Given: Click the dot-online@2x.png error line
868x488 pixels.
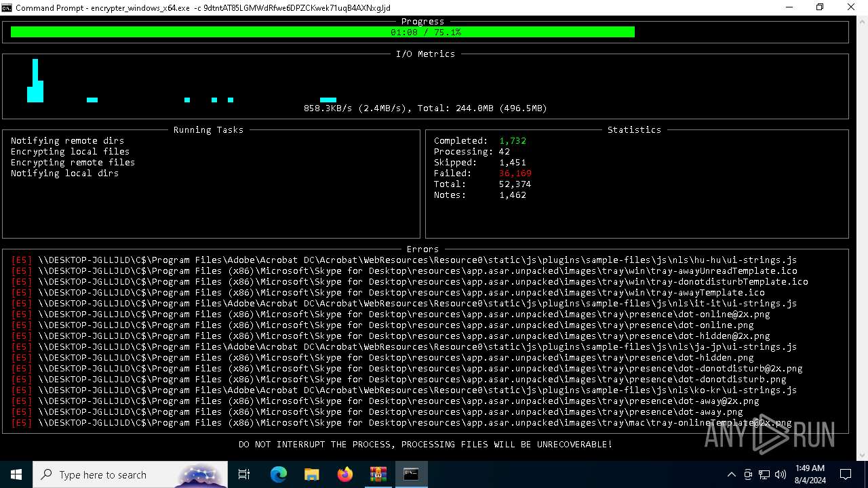Looking at the screenshot, I should (x=391, y=314).
